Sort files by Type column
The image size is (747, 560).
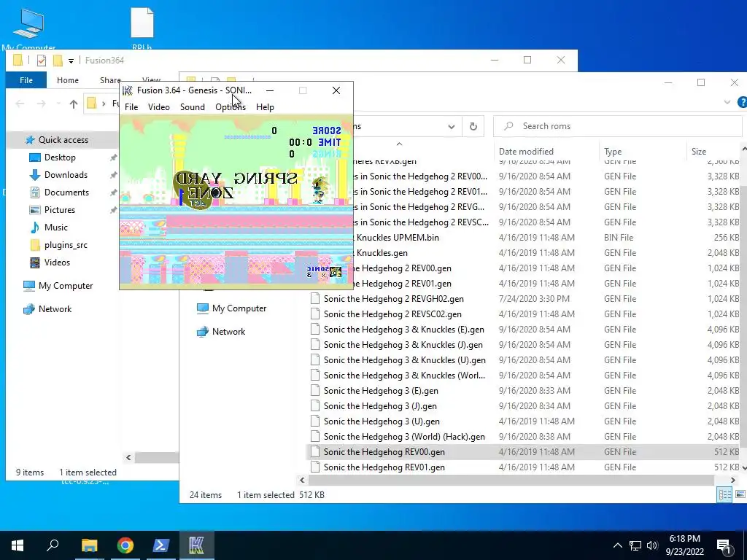click(x=613, y=152)
